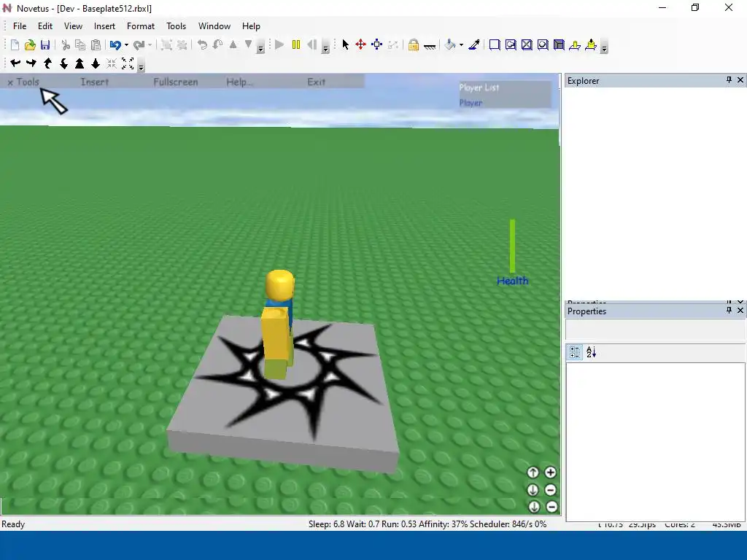Select the eyedropper Dropper tool
This screenshot has height=560, width=747.
pyautogui.click(x=474, y=44)
